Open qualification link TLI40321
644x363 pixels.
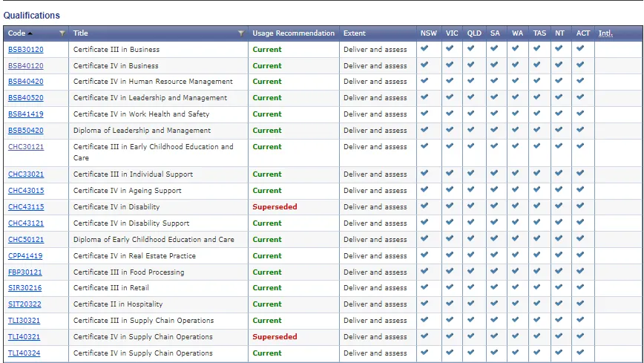click(24, 337)
